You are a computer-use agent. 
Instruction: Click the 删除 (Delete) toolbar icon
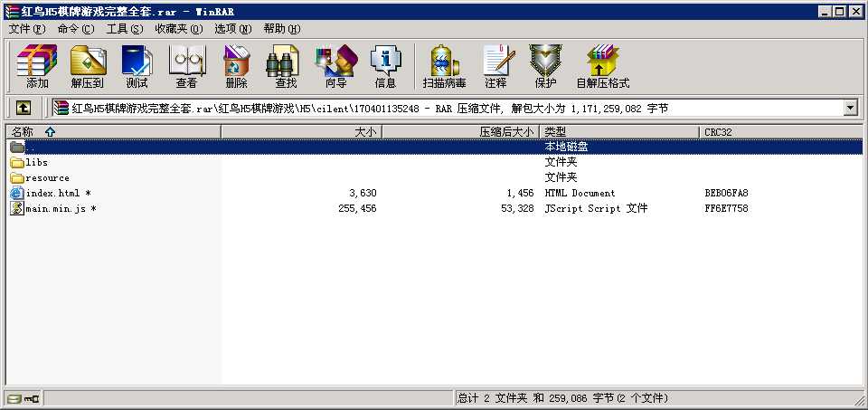click(236, 67)
